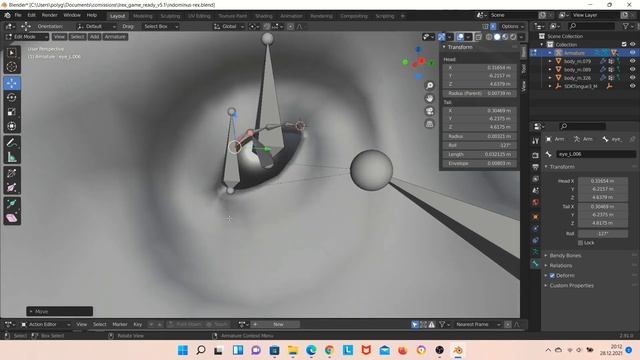Image resolution: width=640 pixels, height=360 pixels.
Task: Toggle camera view icon in viewport
Action: click(429, 111)
